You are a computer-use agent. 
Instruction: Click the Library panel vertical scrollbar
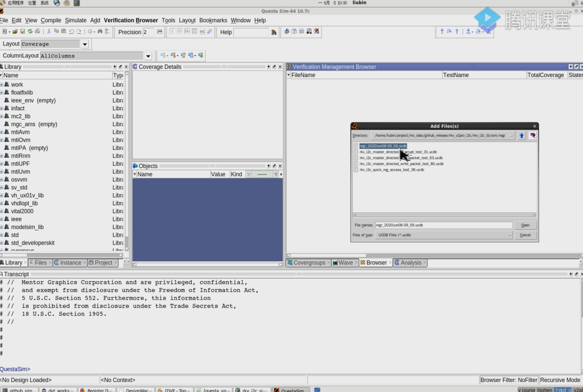click(x=127, y=161)
